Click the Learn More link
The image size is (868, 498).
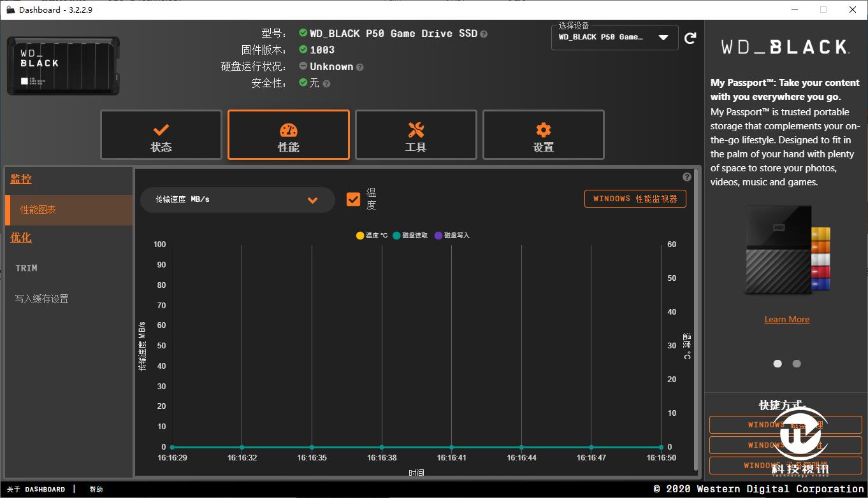tap(786, 319)
